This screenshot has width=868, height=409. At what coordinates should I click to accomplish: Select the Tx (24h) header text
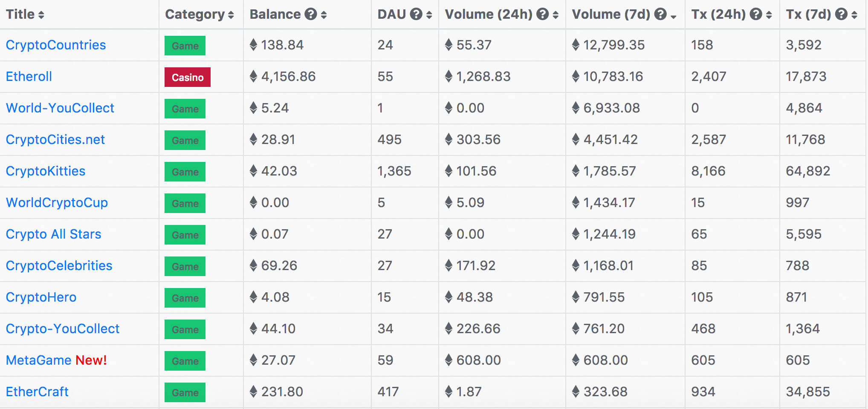pyautogui.click(x=719, y=14)
